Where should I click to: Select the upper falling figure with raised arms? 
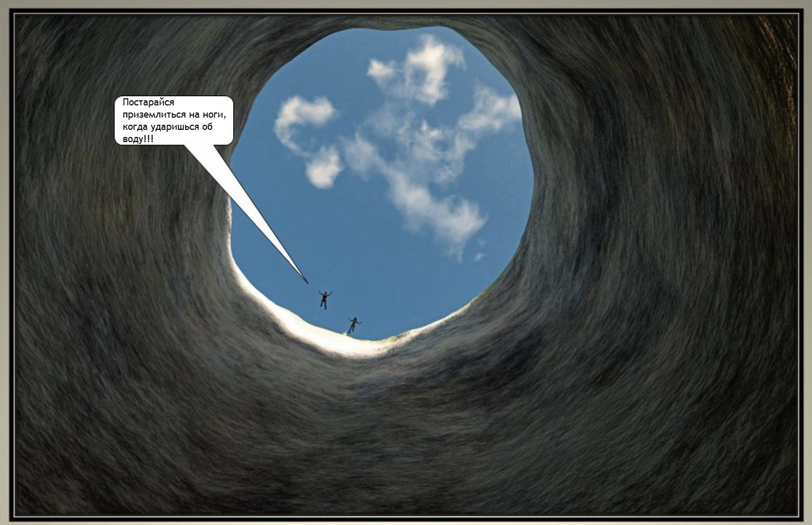pos(324,298)
